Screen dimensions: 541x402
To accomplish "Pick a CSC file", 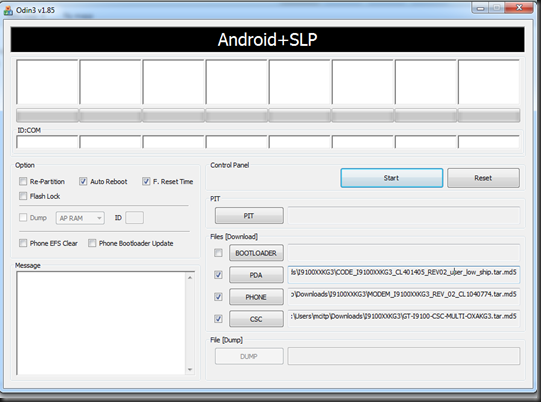I will coord(256,319).
